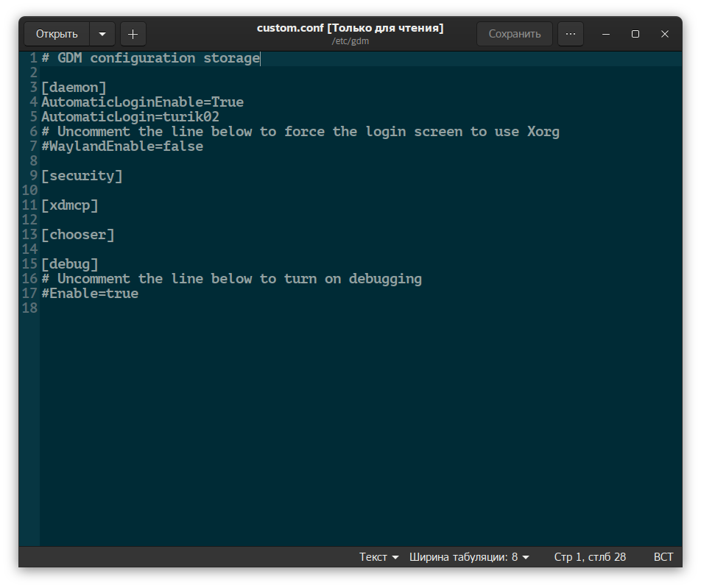The height and width of the screenshot is (588, 701).
Task: Click the [debug] section header
Action: [x=70, y=264]
